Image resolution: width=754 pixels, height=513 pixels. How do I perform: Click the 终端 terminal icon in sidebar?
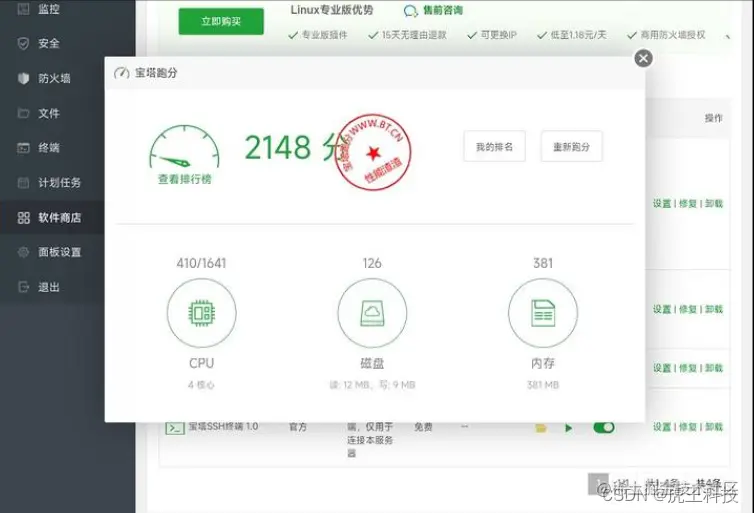[23, 148]
